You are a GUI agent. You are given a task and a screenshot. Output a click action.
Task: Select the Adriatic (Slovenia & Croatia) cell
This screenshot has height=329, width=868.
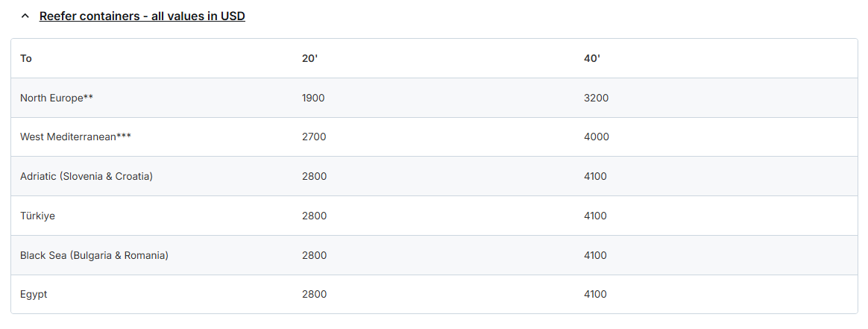coord(87,177)
